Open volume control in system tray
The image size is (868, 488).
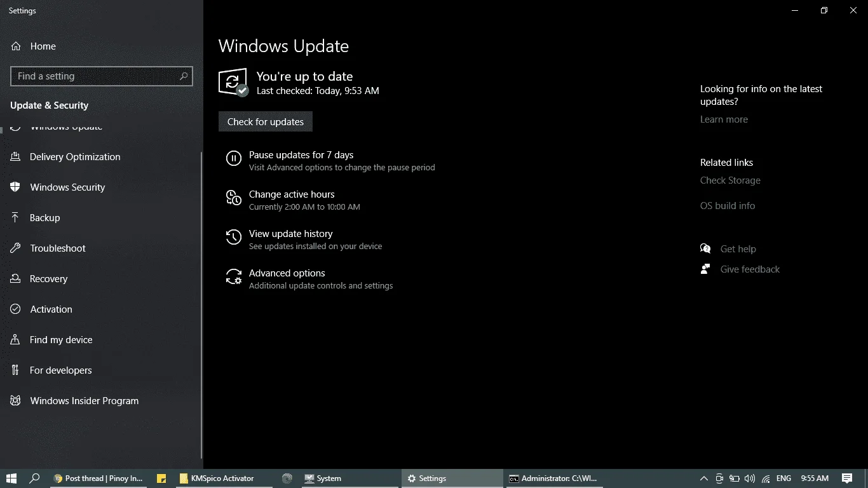750,478
